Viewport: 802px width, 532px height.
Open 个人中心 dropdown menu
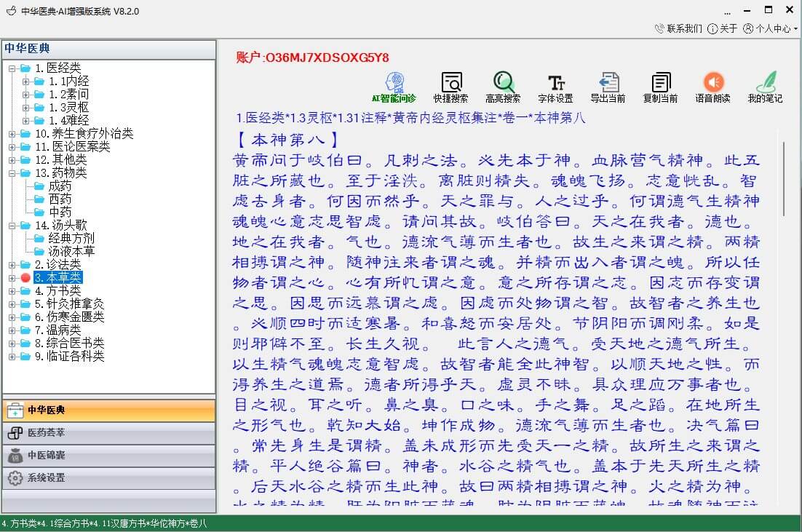tap(771, 28)
